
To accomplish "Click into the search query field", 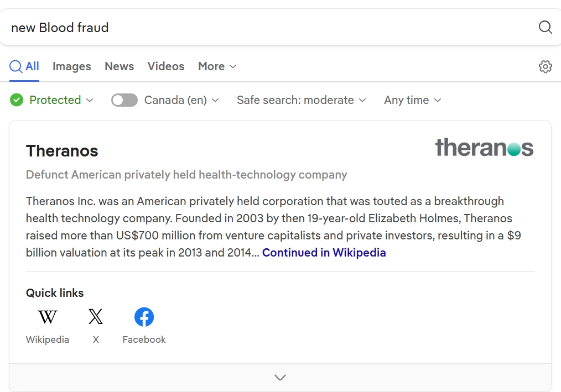I will tap(266, 28).
